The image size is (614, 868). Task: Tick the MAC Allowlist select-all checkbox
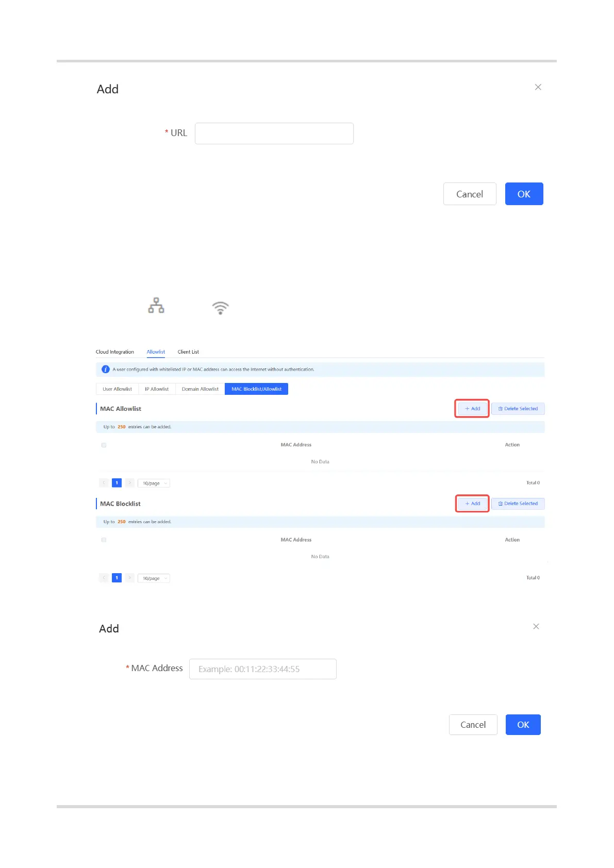click(x=104, y=445)
